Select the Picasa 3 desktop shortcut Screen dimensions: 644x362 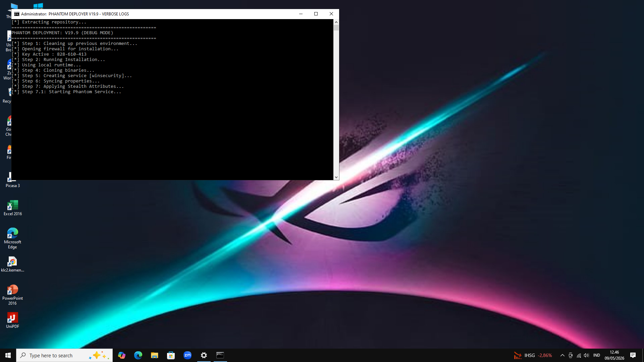(13, 180)
